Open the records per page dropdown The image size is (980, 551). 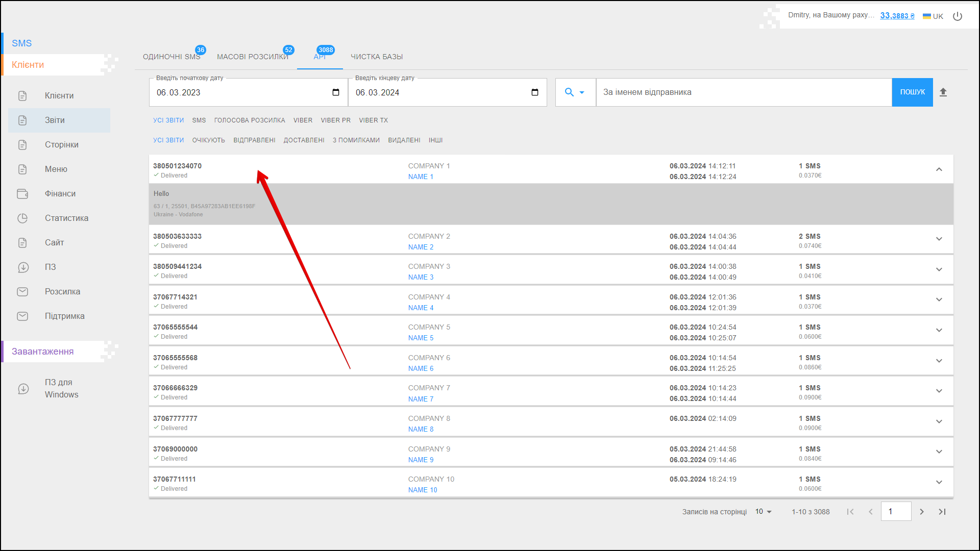pos(764,512)
